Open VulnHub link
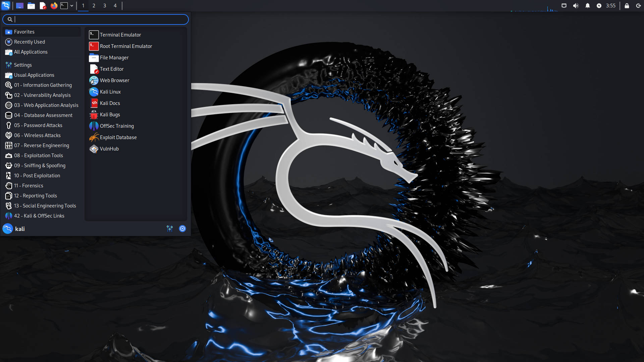644x362 pixels. pyautogui.click(x=109, y=148)
